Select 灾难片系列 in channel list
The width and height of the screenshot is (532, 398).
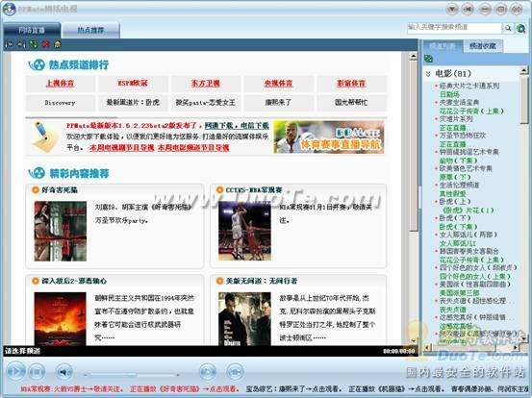click(456, 119)
